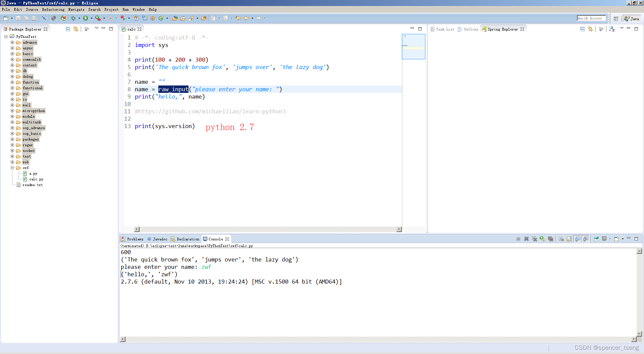Click the Save toolbar icon
This screenshot has width=644, height=354.
coord(18,18)
